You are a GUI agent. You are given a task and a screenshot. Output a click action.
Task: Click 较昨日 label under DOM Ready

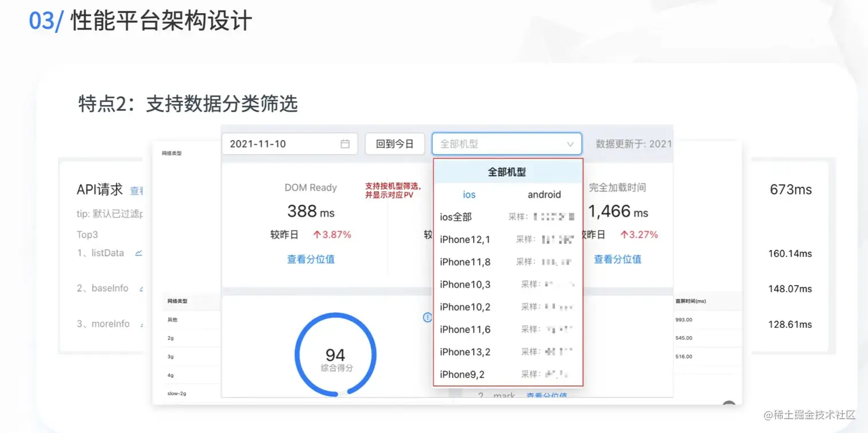(285, 235)
